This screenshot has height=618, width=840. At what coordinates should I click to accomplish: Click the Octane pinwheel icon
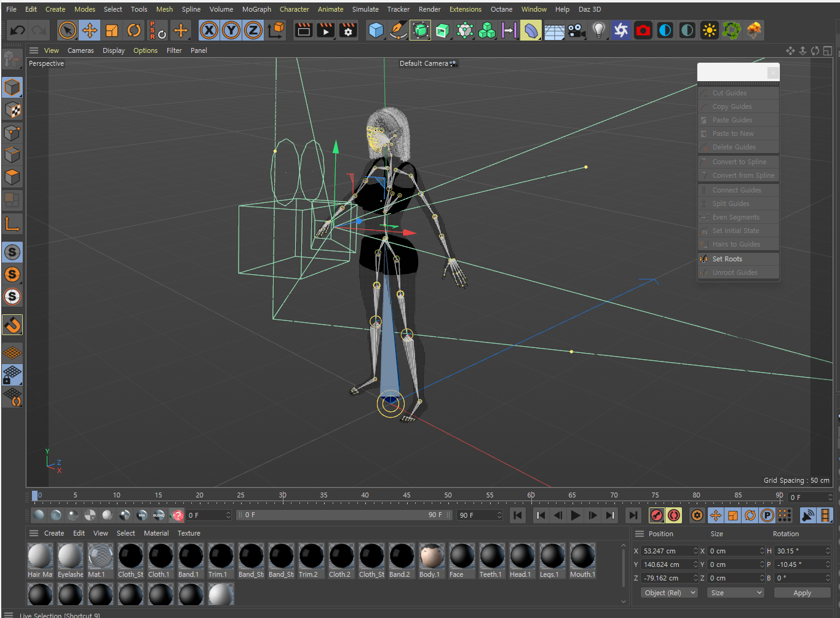621,30
